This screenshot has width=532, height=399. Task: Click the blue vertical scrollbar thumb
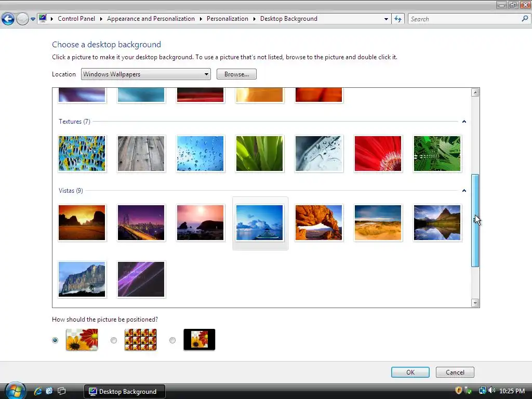pyautogui.click(x=475, y=220)
